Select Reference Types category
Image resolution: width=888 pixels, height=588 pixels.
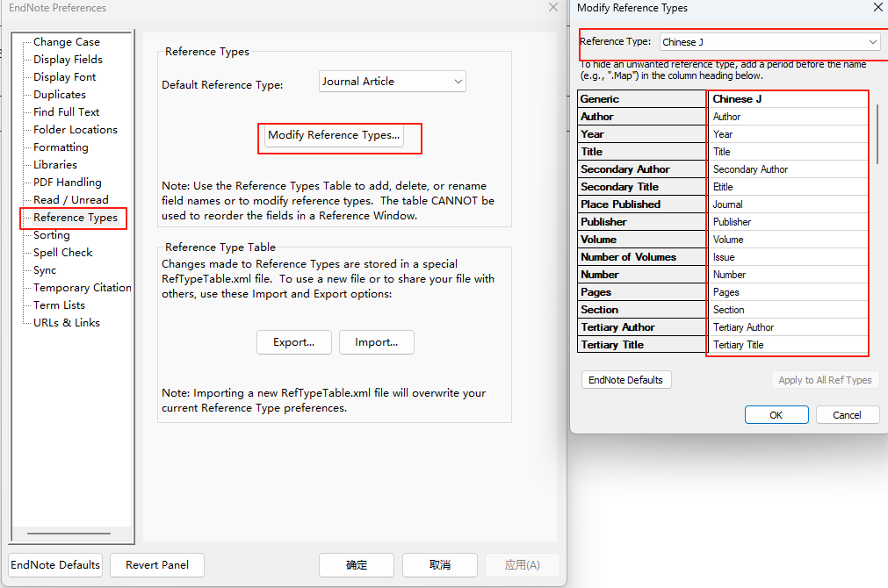tap(76, 218)
